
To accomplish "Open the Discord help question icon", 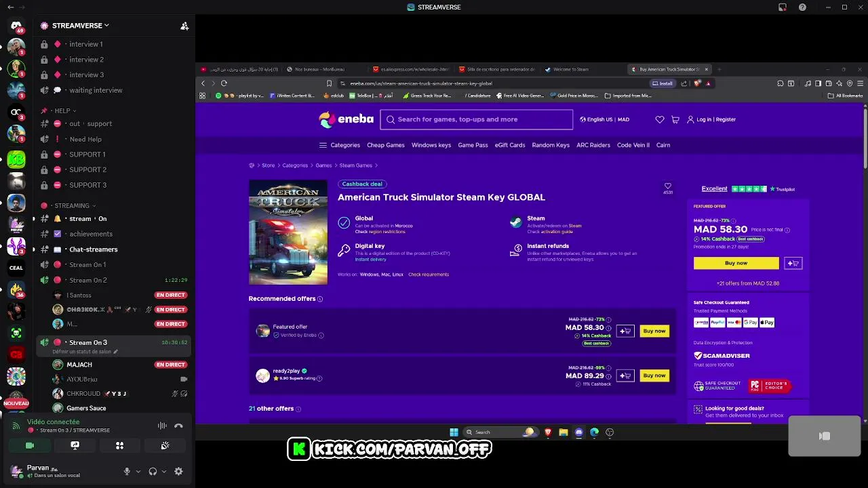I will point(803,7).
